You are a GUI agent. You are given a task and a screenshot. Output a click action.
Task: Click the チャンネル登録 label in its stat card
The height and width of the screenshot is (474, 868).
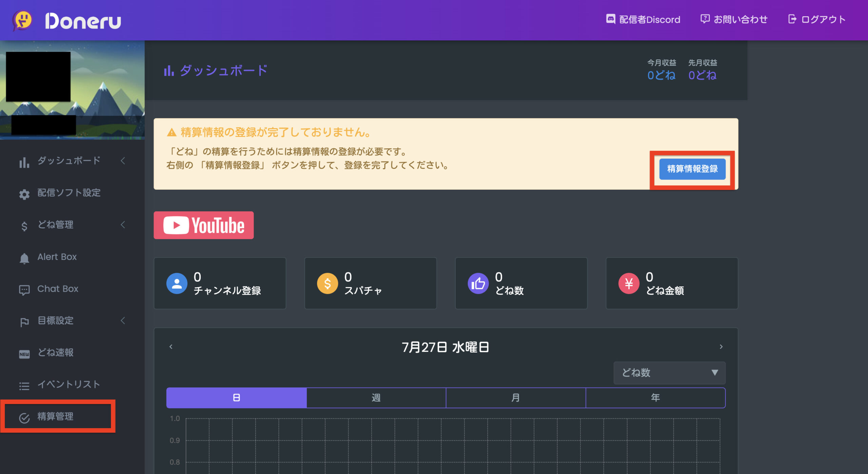[227, 290]
